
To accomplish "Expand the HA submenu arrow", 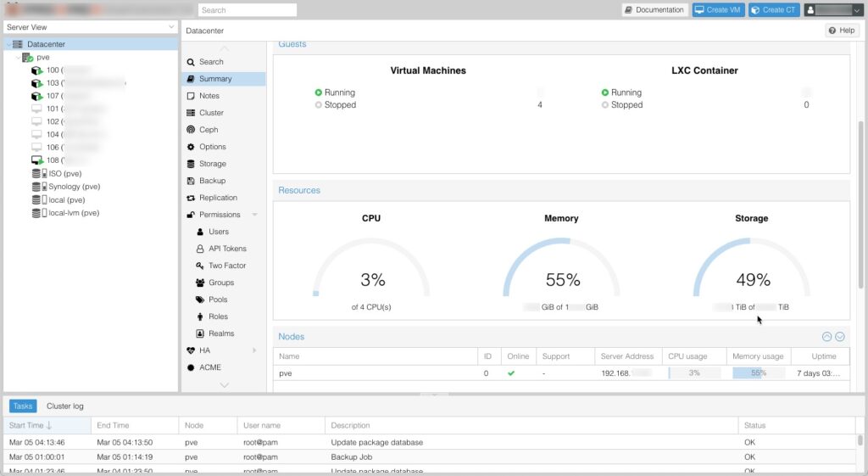I will 254,350.
